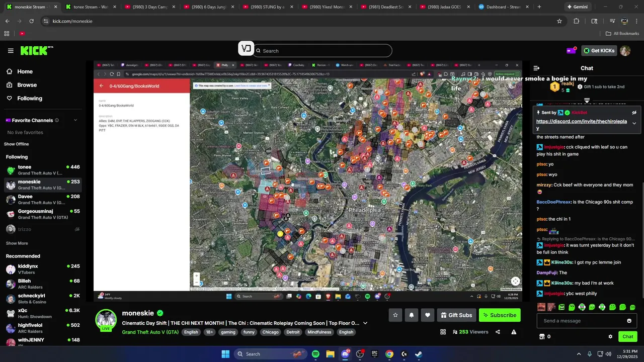644x362 pixels.
Task: Open a new browser tab
Action: point(539,7)
